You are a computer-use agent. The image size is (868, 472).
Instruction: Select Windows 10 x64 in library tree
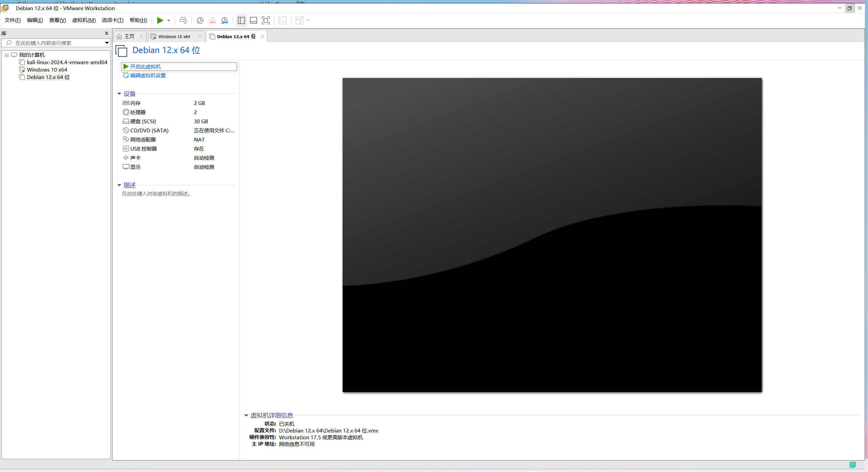[47, 70]
